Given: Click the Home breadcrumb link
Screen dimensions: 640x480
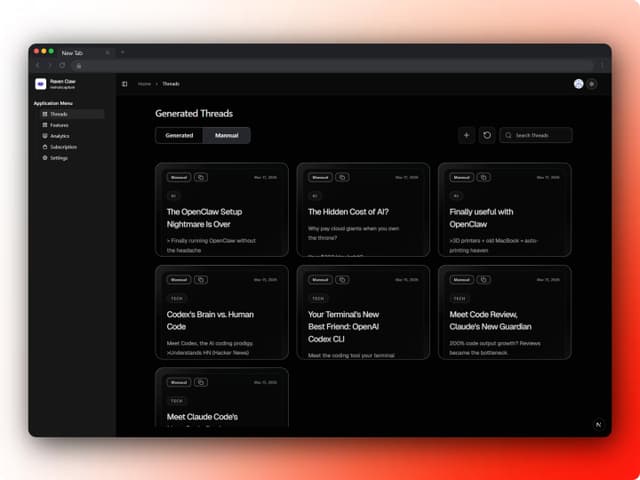Looking at the screenshot, I should click(x=144, y=84).
